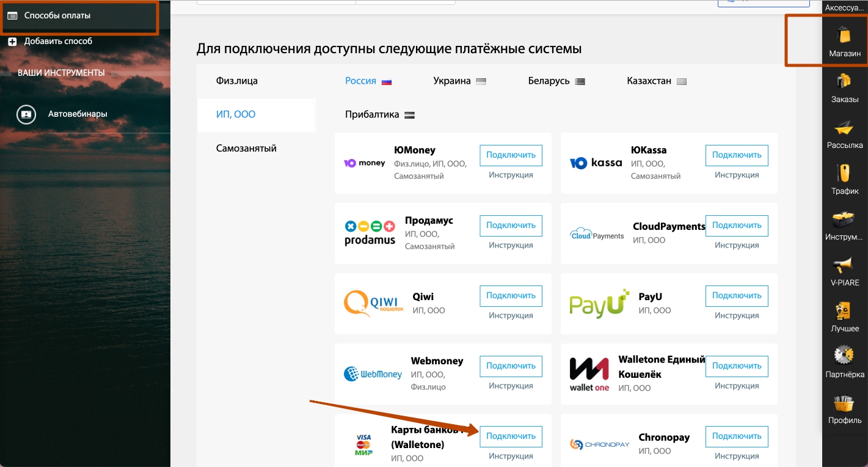Click the Способы оплаты card icon
The image size is (868, 467).
(x=12, y=16)
